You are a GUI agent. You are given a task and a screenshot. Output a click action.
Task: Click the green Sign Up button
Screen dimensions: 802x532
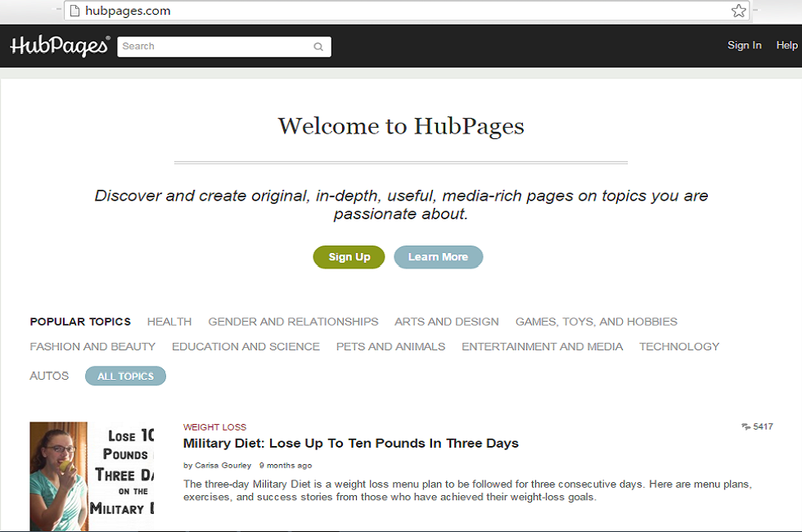tap(349, 257)
